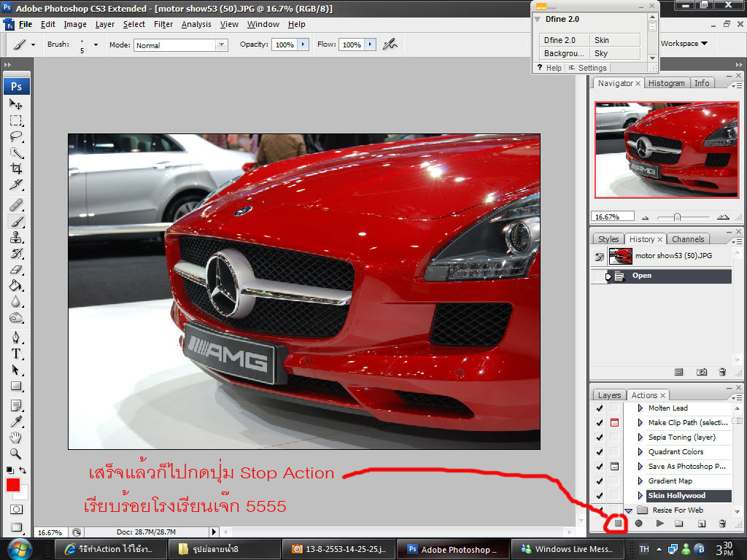Viewport: 747px width, 560px height.
Task: Click the Dfine 2.0 Skin button
Action: pos(615,40)
